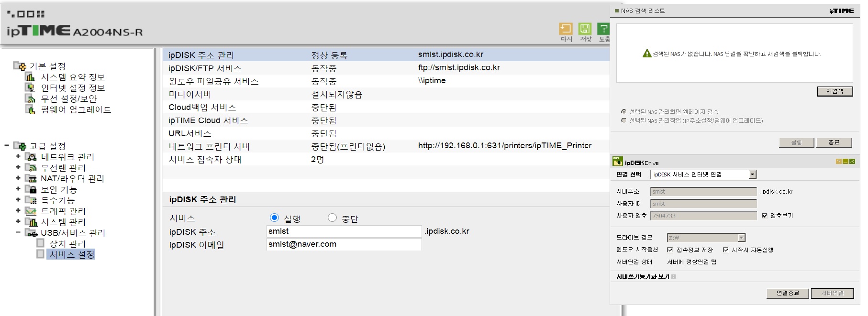Select the ipDISK/FTP 서비스 row
The image size is (868, 316).
click(386, 68)
